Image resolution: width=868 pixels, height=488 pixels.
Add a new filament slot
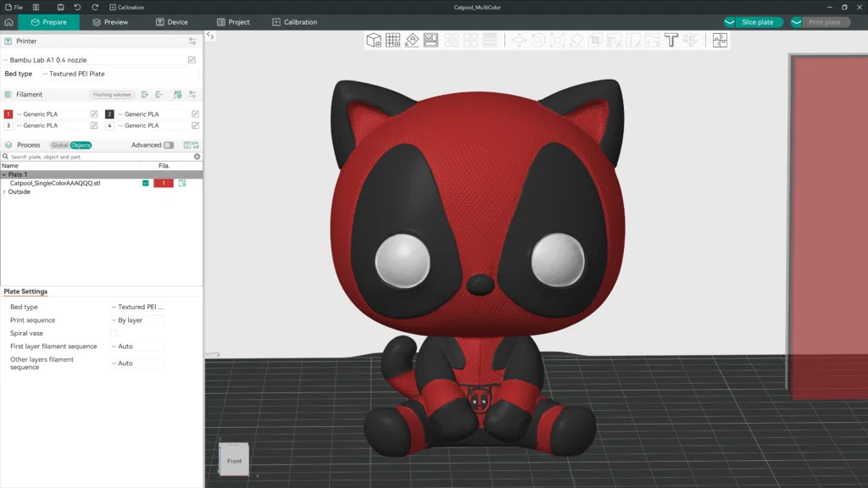coord(145,94)
